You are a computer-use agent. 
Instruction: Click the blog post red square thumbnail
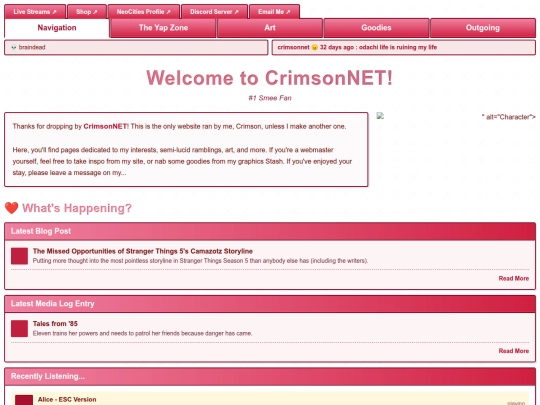pos(19,256)
